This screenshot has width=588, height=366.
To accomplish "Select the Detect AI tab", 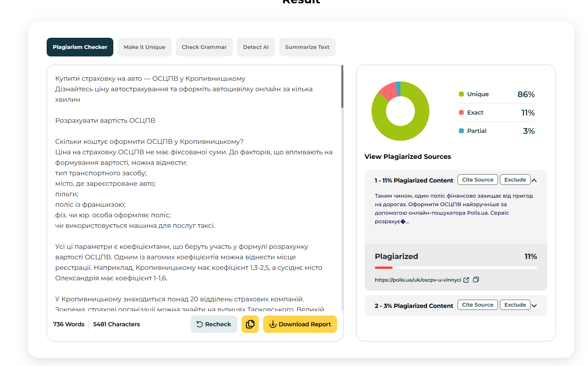I will pyautogui.click(x=256, y=47).
